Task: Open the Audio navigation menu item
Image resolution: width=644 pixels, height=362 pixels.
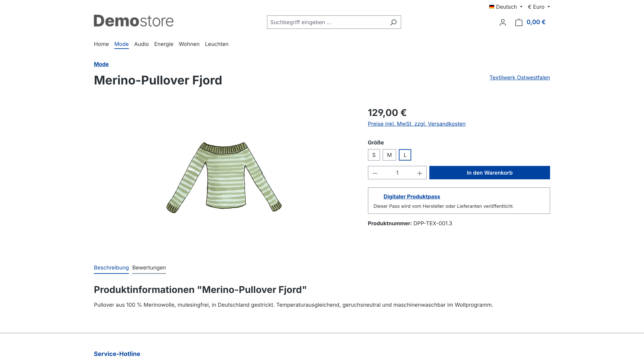Action: point(141,44)
